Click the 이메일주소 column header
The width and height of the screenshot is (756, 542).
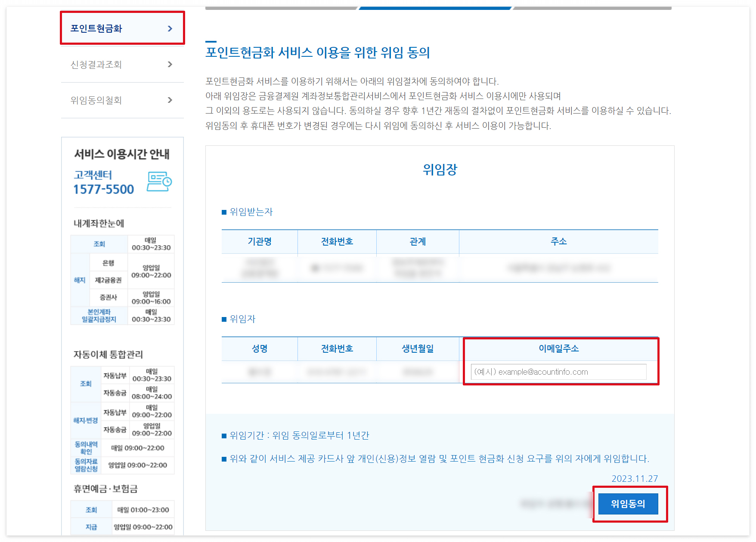pos(559,349)
